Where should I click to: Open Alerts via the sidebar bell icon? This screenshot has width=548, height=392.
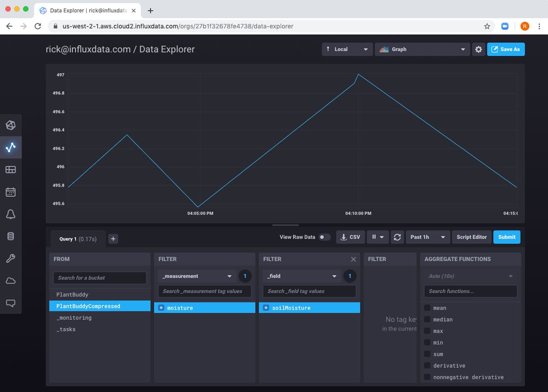tap(11, 214)
